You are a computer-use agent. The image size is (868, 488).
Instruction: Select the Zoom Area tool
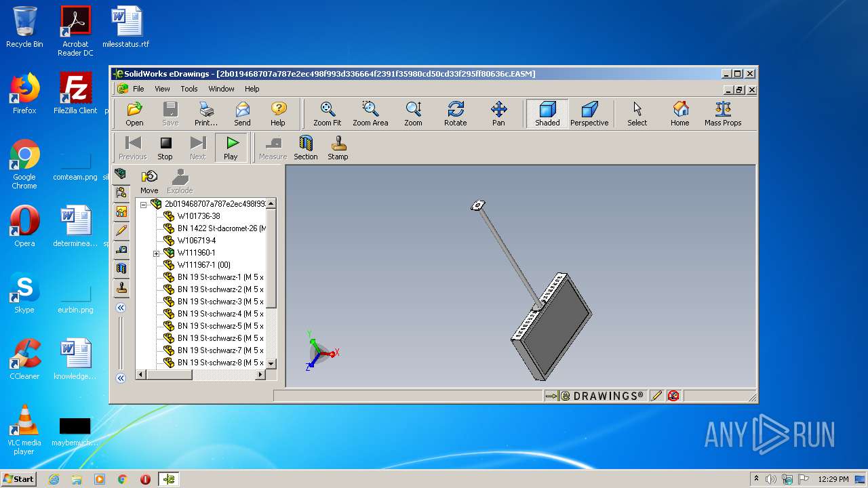click(370, 114)
